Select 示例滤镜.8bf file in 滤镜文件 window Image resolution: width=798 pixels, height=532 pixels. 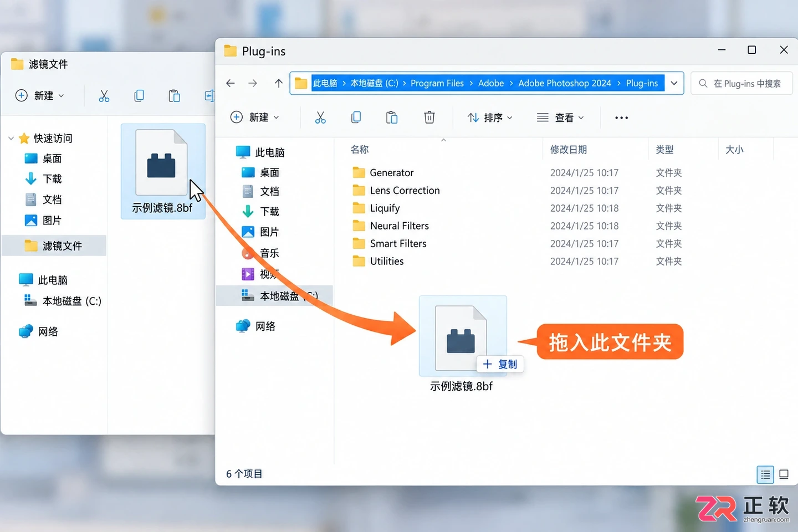pos(163,171)
